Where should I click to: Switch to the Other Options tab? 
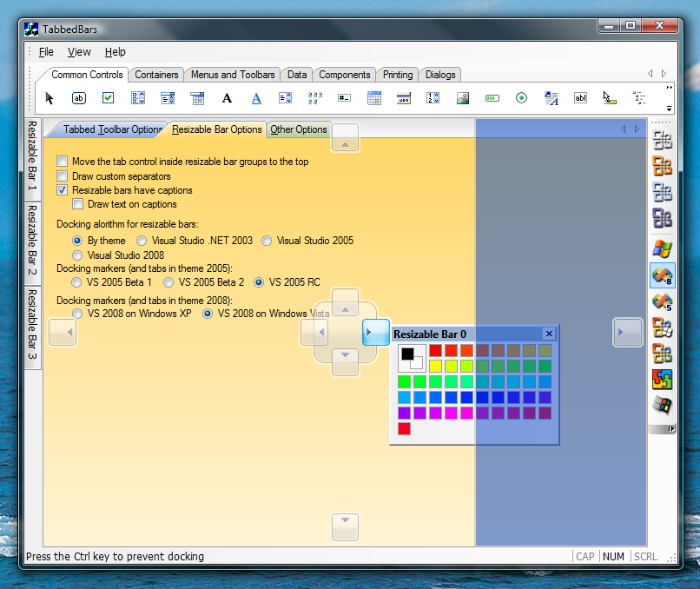click(298, 129)
